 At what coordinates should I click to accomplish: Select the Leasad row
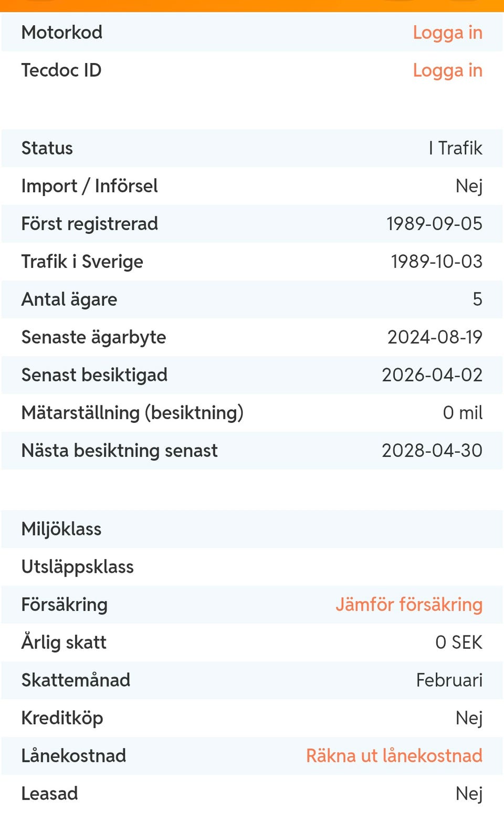coord(252,794)
